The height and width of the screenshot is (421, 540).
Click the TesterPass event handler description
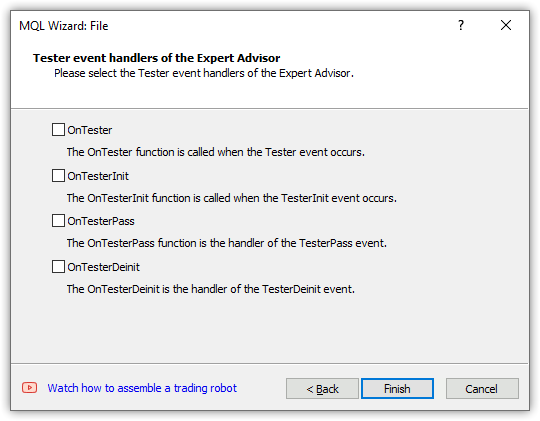227,243
